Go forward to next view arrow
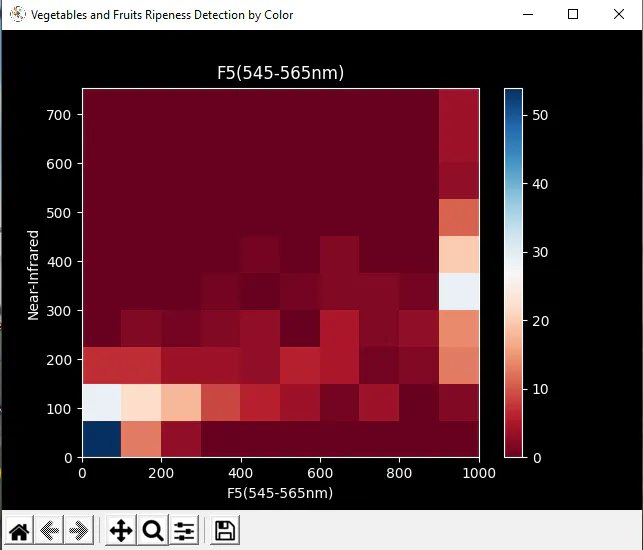Image resolution: width=643 pixels, height=550 pixels. point(79,531)
